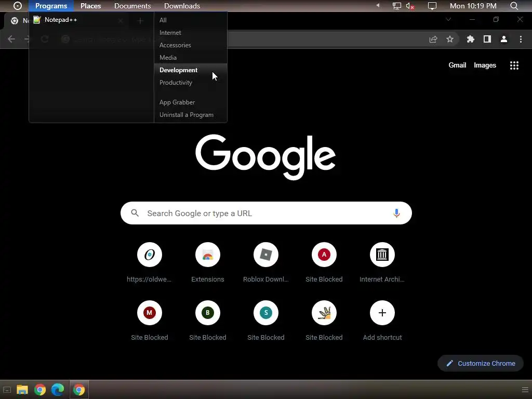
Task: Open the Site Blocked shortcut with B icon
Action: 208,321
